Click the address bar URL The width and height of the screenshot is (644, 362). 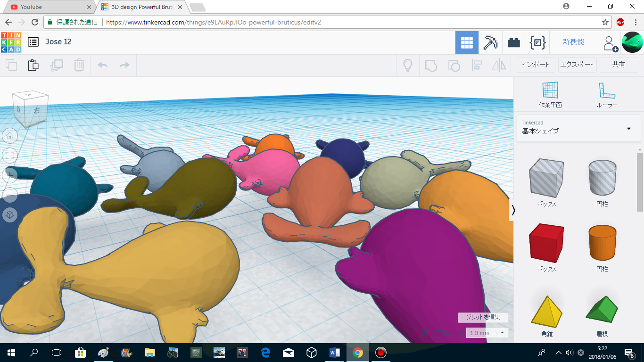click(x=214, y=22)
